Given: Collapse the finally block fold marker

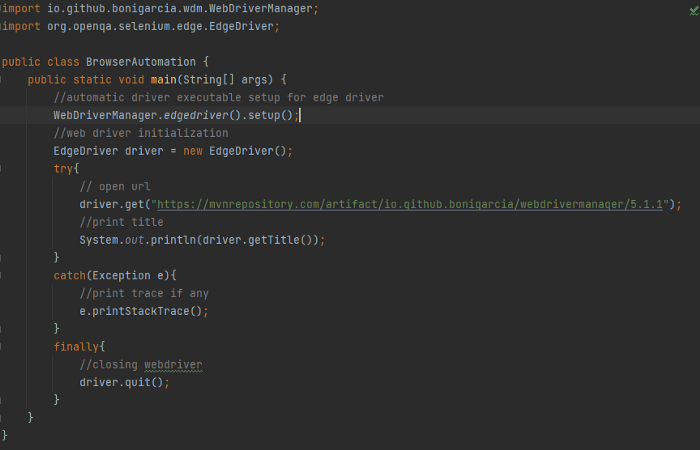Looking at the screenshot, I should tap(1, 346).
